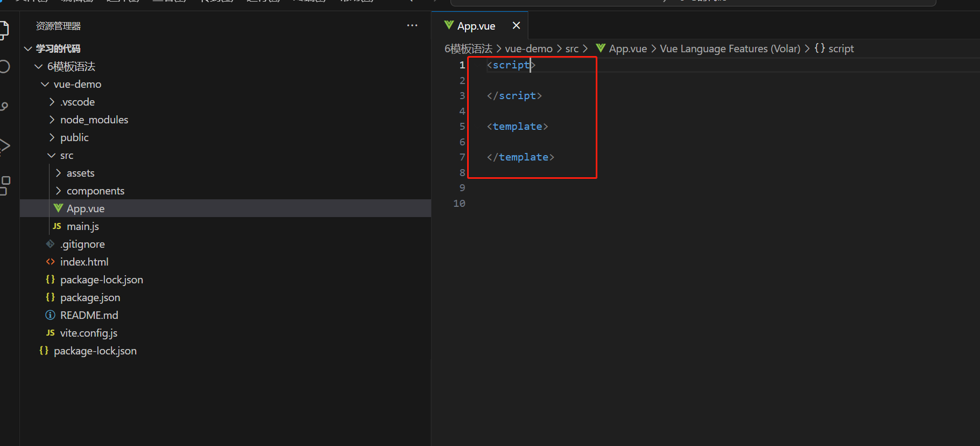Expand the node_modules folder
This screenshot has height=446, width=980.
pyautogui.click(x=52, y=120)
